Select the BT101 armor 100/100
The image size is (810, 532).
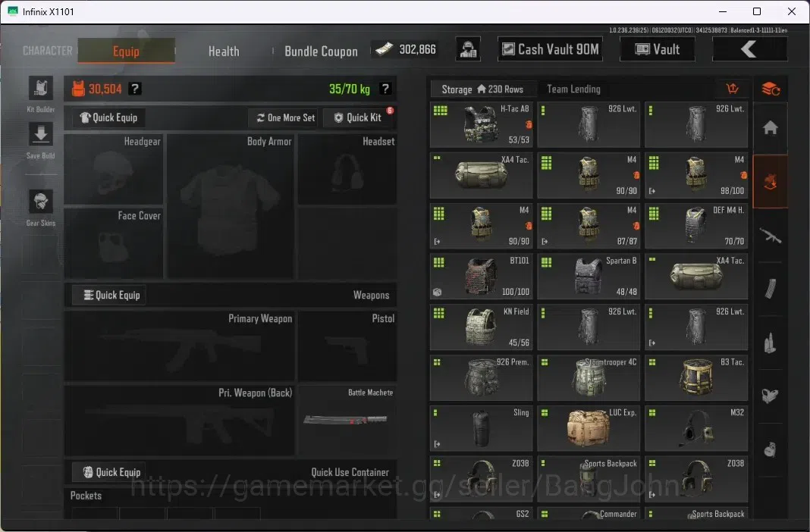coord(482,277)
